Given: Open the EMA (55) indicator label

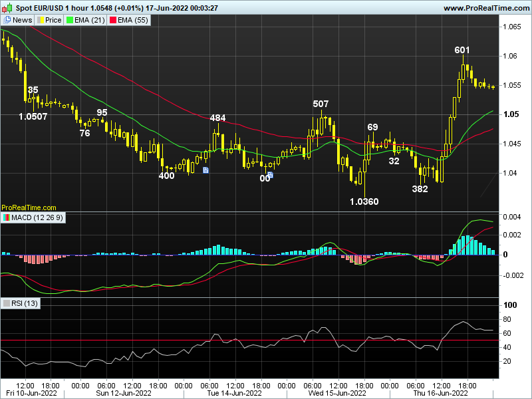Looking at the screenshot, I should (x=132, y=20).
